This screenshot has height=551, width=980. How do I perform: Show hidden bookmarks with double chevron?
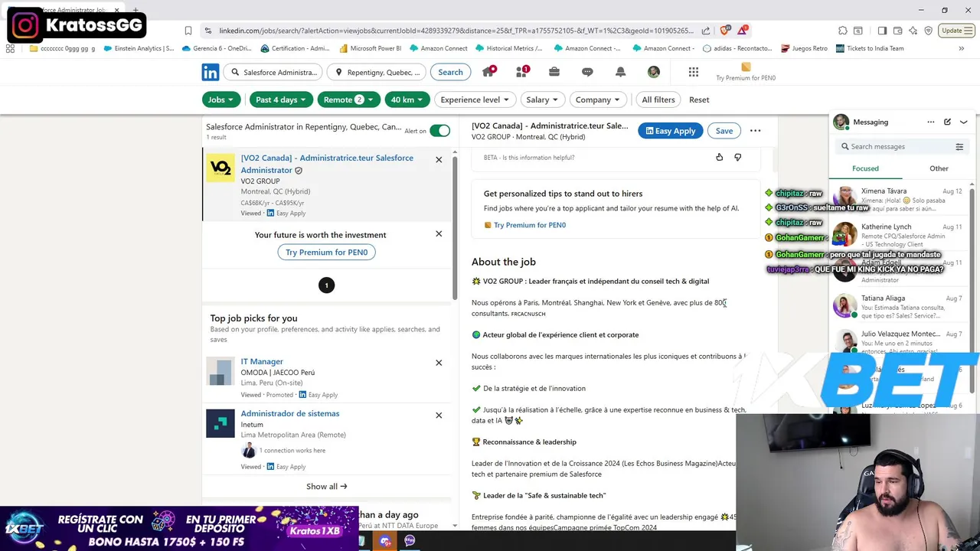[x=962, y=48]
